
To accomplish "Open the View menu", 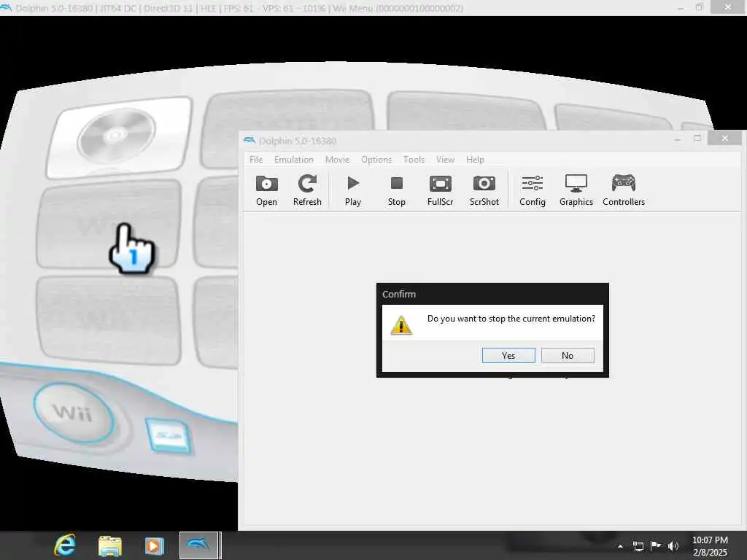I will (445, 160).
